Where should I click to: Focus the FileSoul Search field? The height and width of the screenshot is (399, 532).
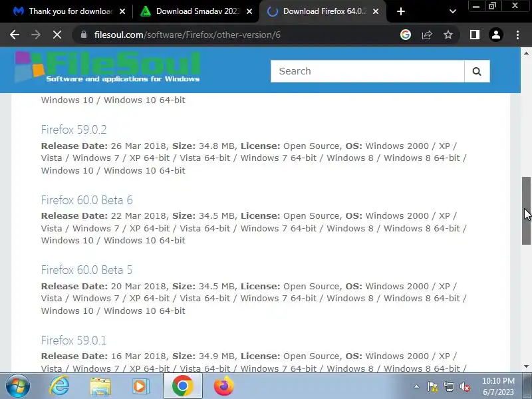point(367,71)
